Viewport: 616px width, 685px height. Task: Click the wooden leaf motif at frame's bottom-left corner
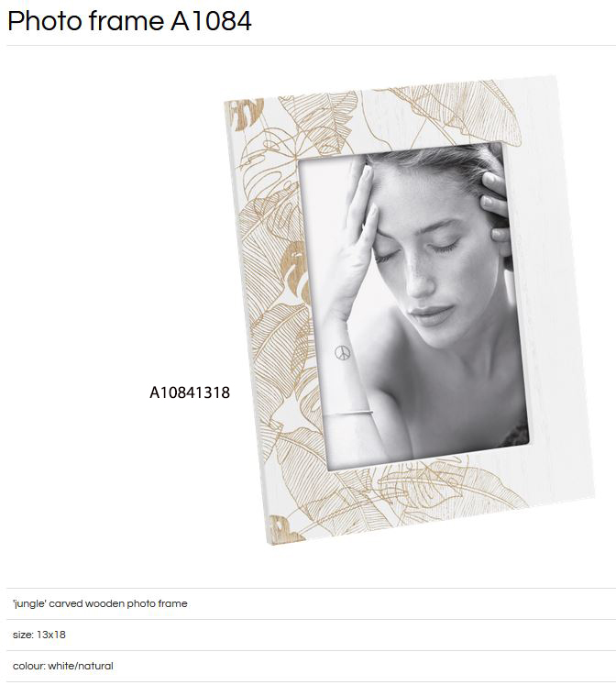tap(284, 529)
